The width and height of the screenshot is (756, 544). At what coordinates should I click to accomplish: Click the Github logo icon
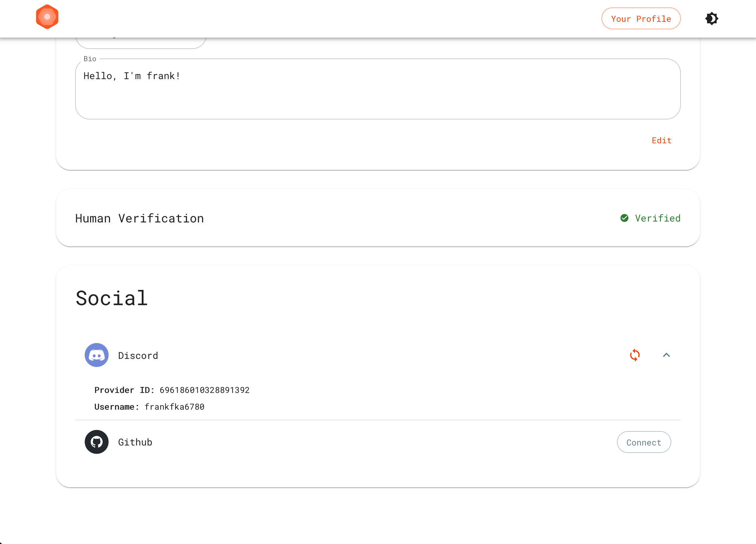click(97, 442)
